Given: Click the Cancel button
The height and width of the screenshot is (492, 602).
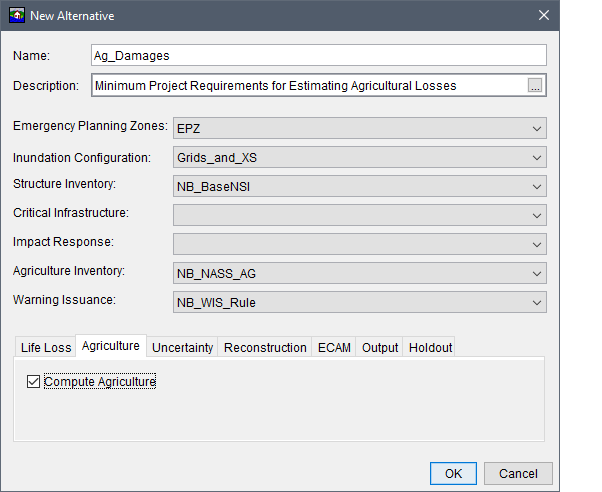Looking at the screenshot, I should point(518,474).
